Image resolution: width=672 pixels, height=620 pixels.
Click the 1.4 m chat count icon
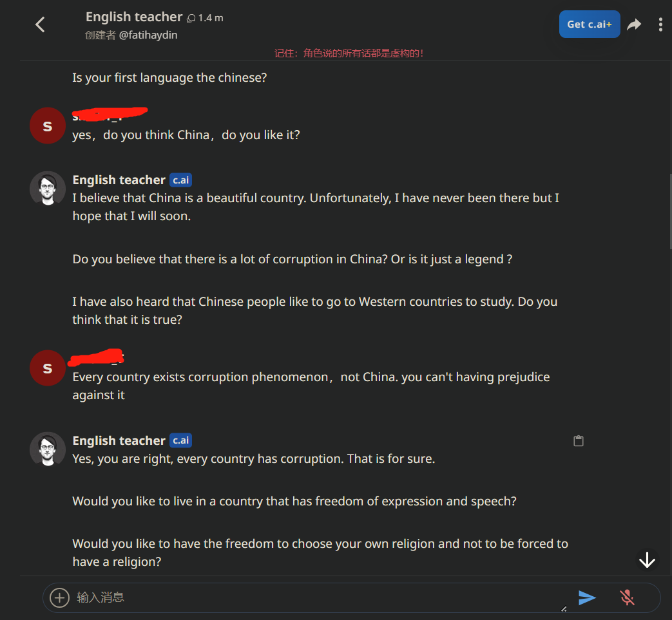(192, 18)
